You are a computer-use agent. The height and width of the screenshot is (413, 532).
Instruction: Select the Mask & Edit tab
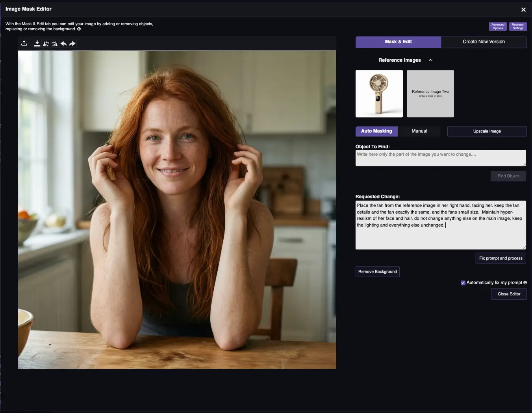coord(398,42)
